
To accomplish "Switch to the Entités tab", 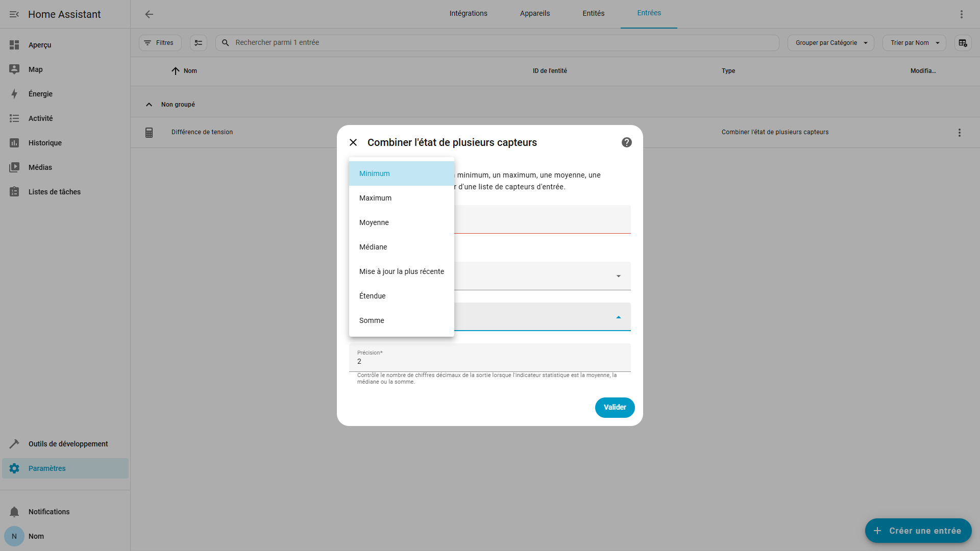I will click(593, 14).
